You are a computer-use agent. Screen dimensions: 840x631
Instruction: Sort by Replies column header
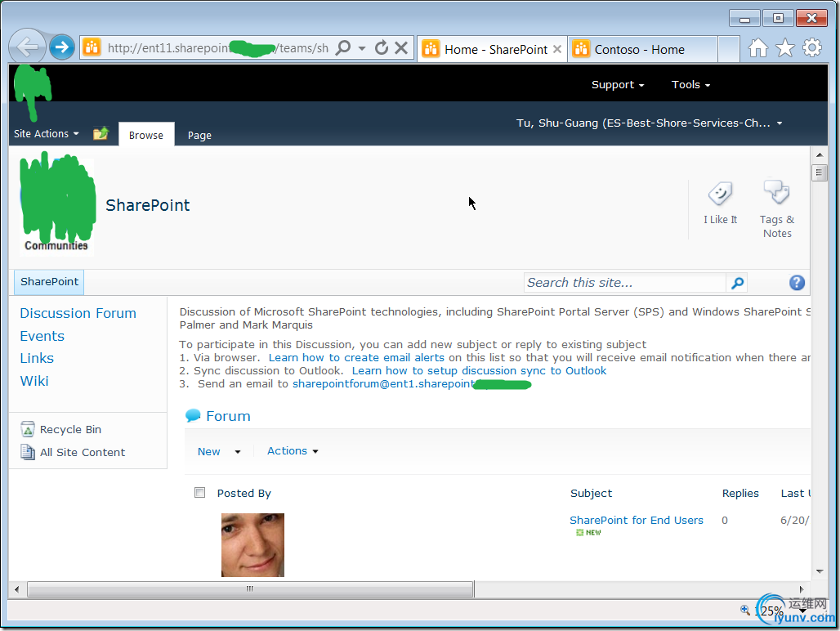pyautogui.click(x=740, y=494)
